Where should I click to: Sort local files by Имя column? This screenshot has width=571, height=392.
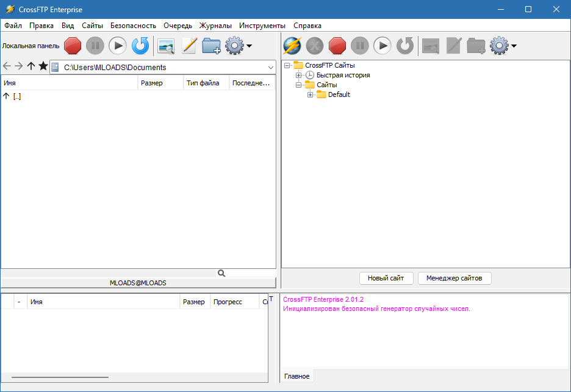pyautogui.click(x=69, y=83)
